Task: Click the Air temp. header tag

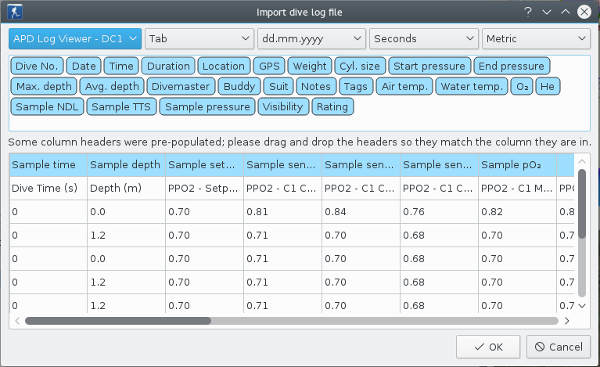Action: [404, 86]
